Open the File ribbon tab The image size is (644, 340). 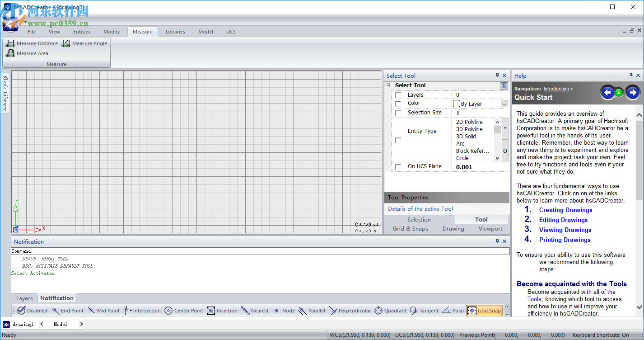click(32, 32)
